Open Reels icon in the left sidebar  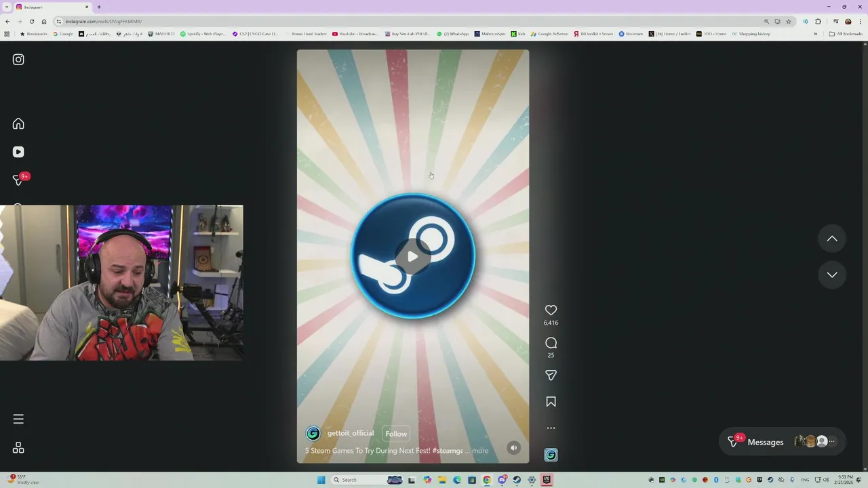coord(18,152)
